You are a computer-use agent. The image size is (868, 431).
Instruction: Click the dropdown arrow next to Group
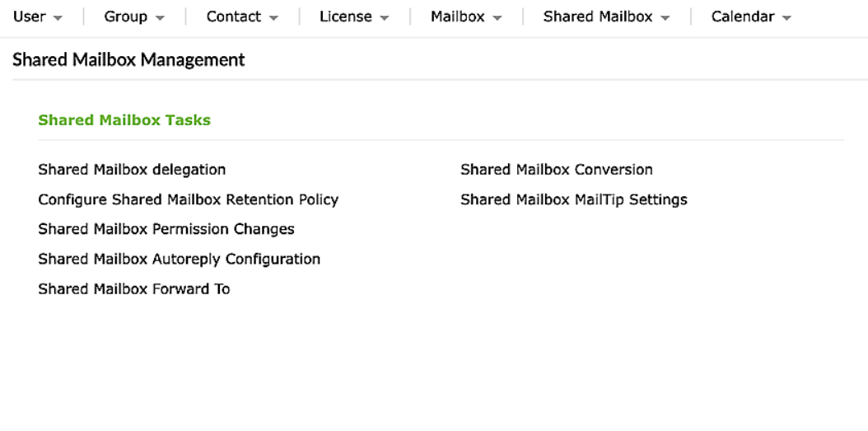pyautogui.click(x=159, y=18)
